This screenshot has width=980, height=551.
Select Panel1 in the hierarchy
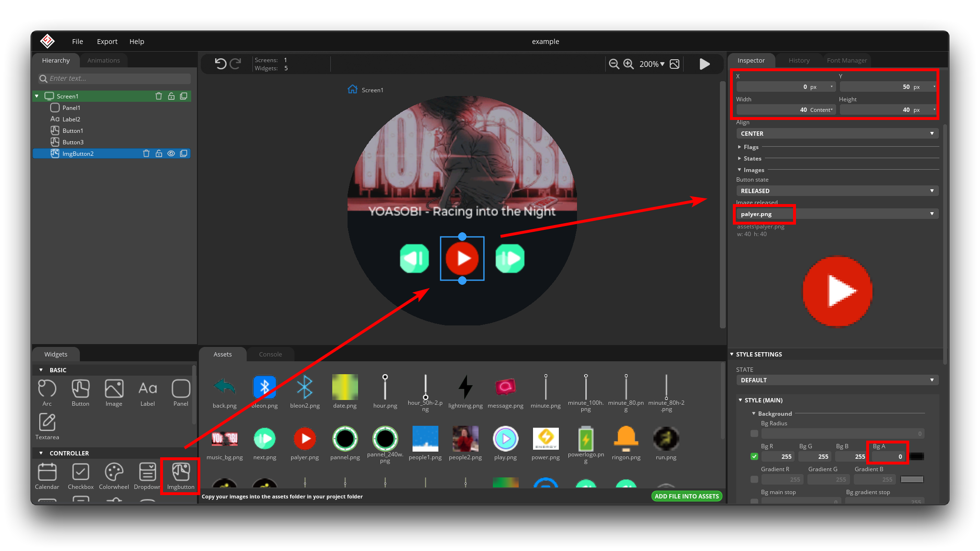71,108
